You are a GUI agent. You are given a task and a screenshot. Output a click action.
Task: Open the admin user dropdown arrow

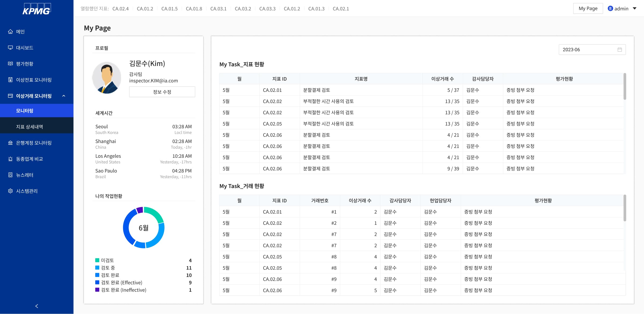pos(635,9)
